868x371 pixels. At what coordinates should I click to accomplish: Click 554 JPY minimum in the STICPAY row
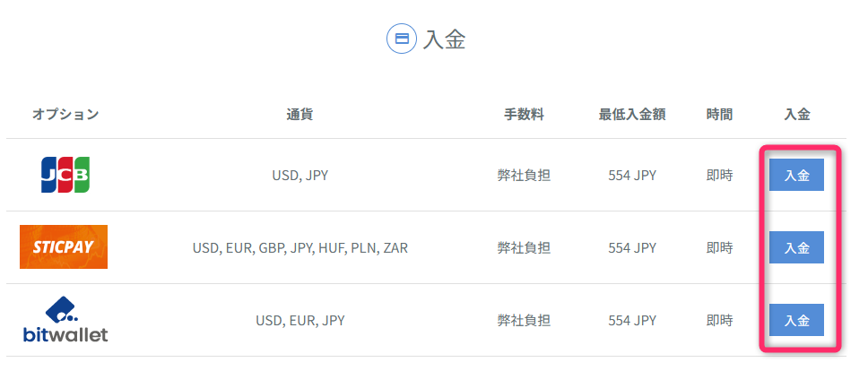(x=632, y=247)
